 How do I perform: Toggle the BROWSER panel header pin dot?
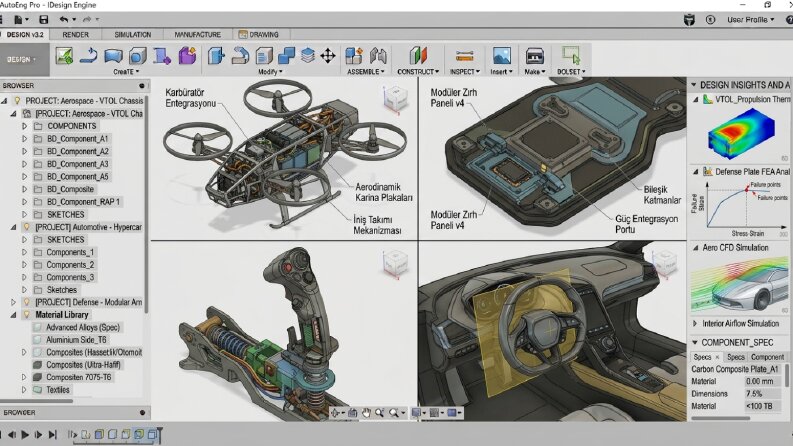[x=142, y=85]
